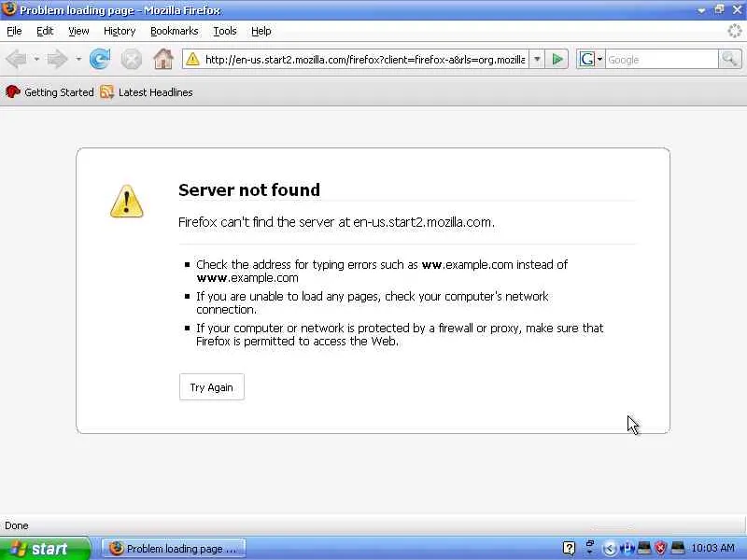Go back with the Back arrow
747x560 pixels.
coord(16,60)
